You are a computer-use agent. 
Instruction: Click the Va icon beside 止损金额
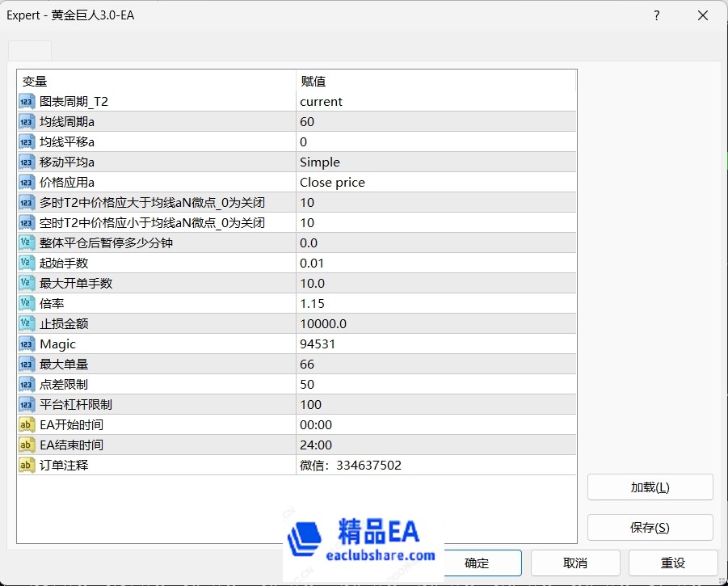tap(27, 323)
